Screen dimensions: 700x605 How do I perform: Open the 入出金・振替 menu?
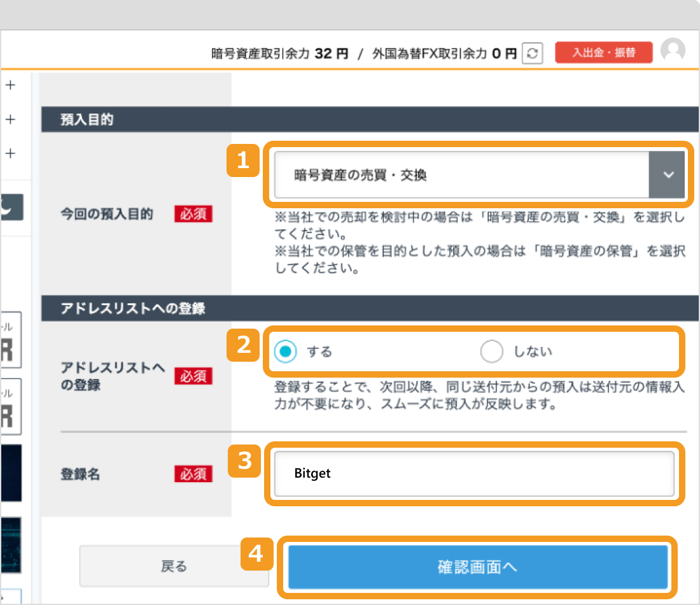tap(603, 53)
